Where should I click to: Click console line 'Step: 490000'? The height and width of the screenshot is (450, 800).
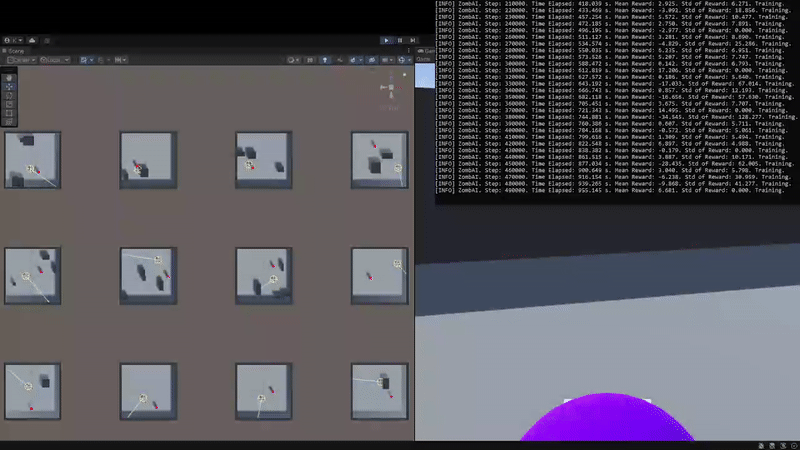(x=610, y=190)
